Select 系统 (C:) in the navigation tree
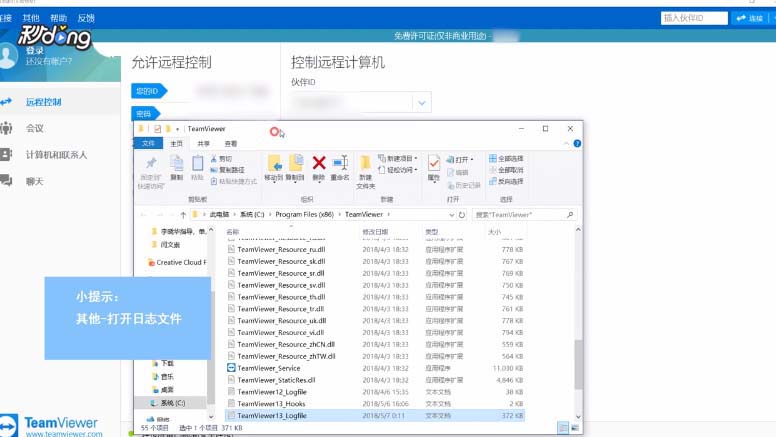 tap(172, 403)
